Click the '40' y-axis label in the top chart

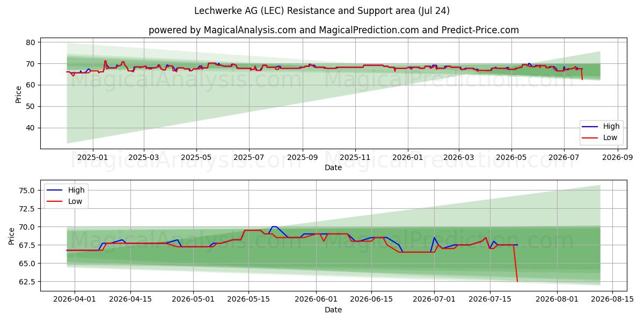tap(31, 128)
